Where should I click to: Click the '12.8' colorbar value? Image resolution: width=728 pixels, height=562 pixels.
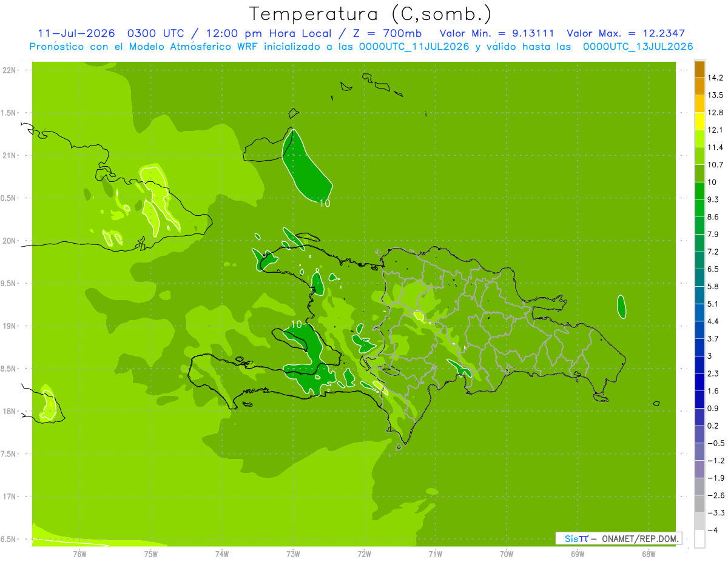(x=715, y=113)
